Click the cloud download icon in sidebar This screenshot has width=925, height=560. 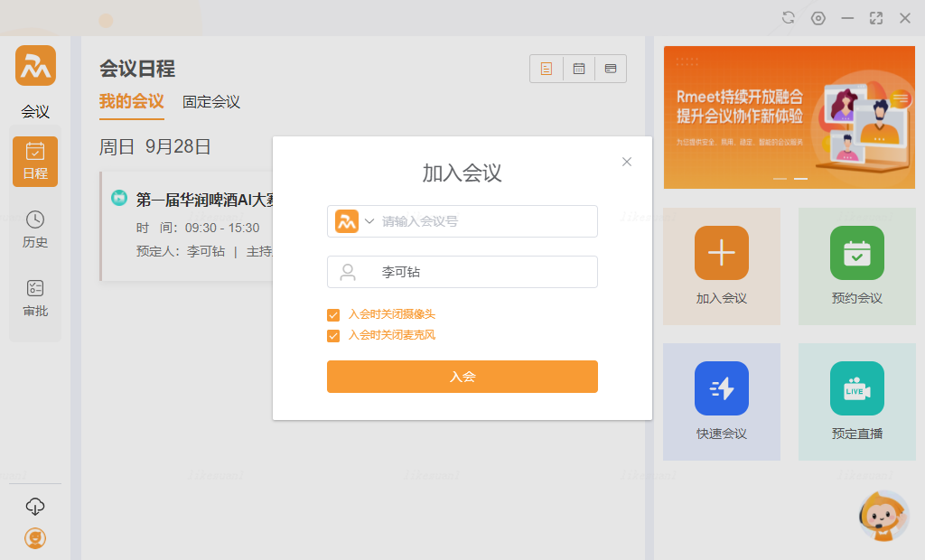35,506
